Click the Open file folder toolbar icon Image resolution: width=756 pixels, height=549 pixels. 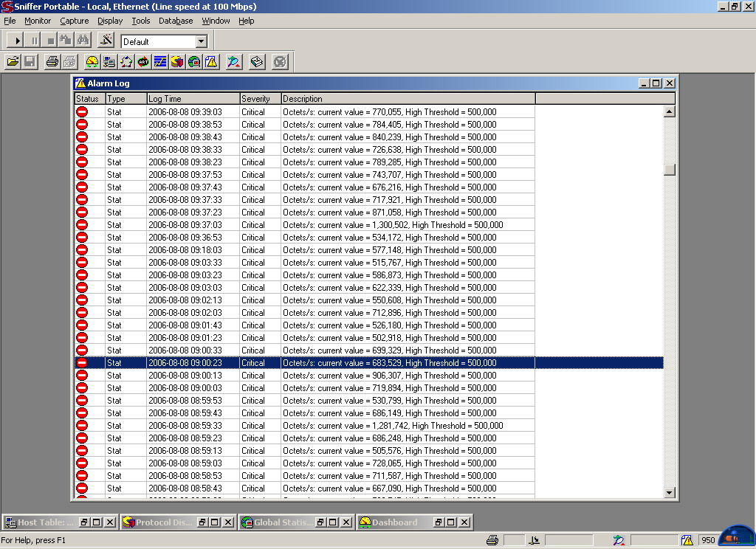pos(13,62)
